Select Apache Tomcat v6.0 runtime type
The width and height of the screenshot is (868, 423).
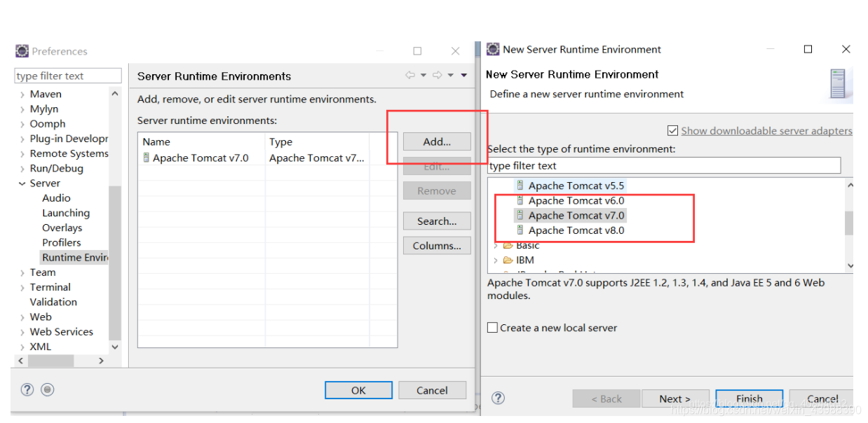[576, 201]
